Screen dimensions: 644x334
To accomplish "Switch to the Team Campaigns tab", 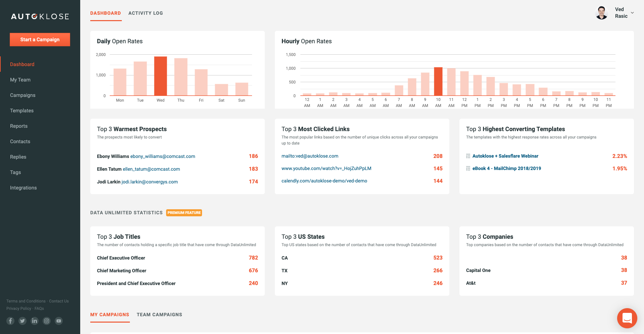I will [159, 315].
